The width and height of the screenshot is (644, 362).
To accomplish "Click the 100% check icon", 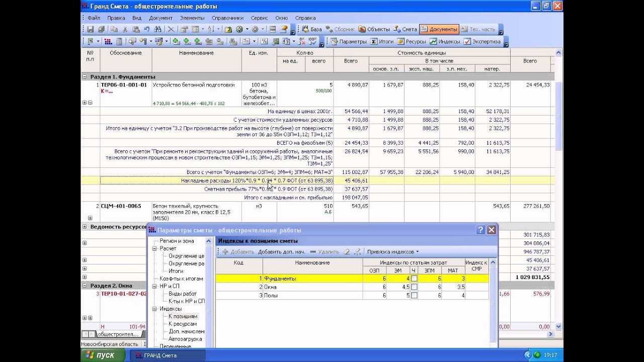I will tap(313, 41).
